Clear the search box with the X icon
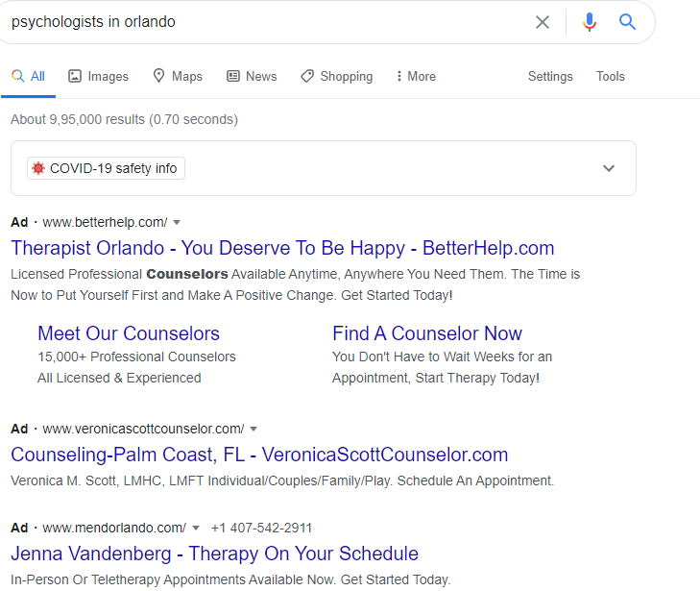This screenshot has width=700, height=591. pyautogui.click(x=542, y=22)
